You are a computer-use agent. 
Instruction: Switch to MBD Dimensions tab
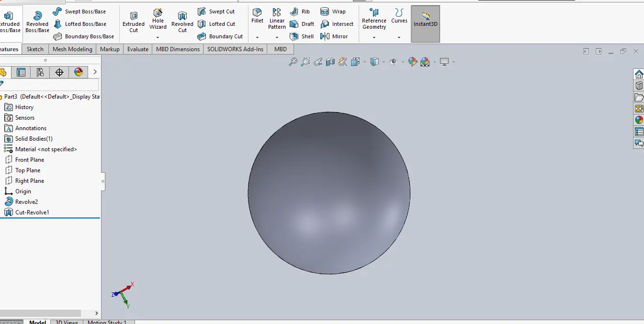[x=178, y=49]
